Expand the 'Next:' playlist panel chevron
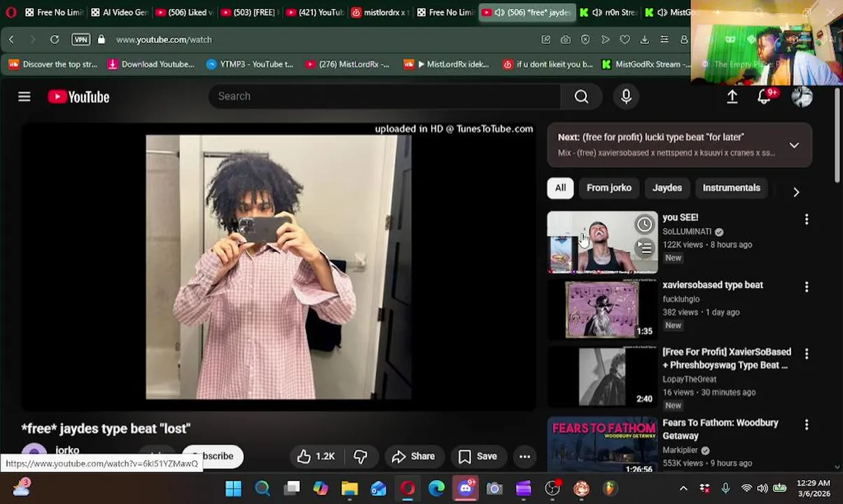This screenshot has height=504, width=843. [x=794, y=145]
